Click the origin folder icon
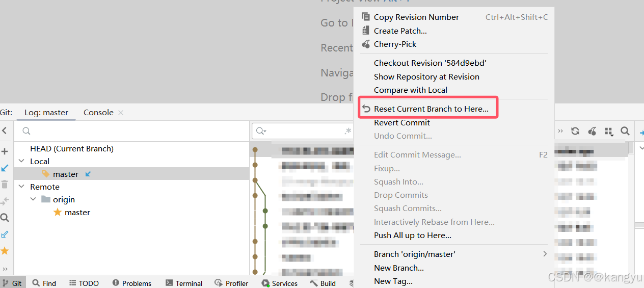 [46, 199]
